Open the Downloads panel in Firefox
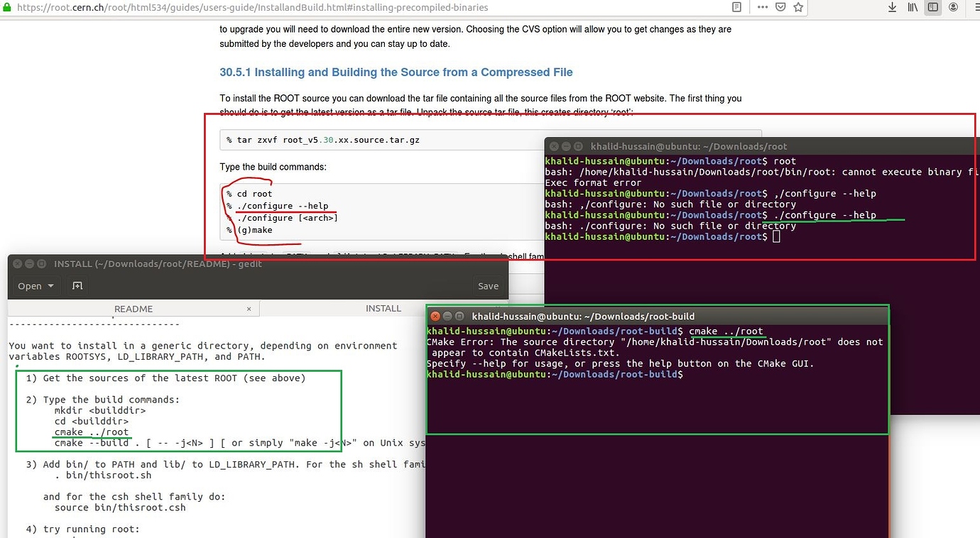Image resolution: width=980 pixels, height=538 pixels. [x=892, y=7]
